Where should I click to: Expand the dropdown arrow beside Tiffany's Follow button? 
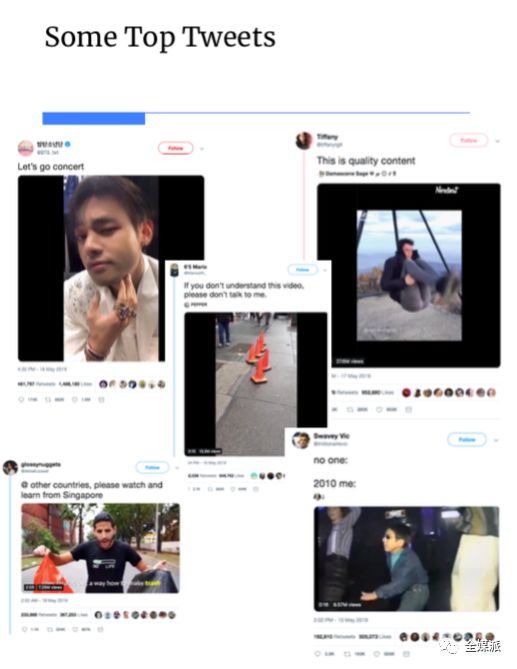pyautogui.click(x=497, y=141)
